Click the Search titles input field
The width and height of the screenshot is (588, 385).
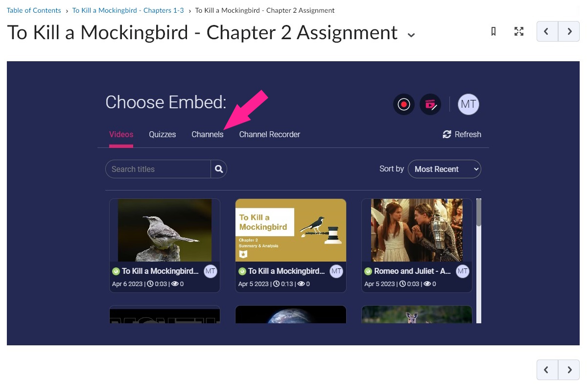[158, 169]
